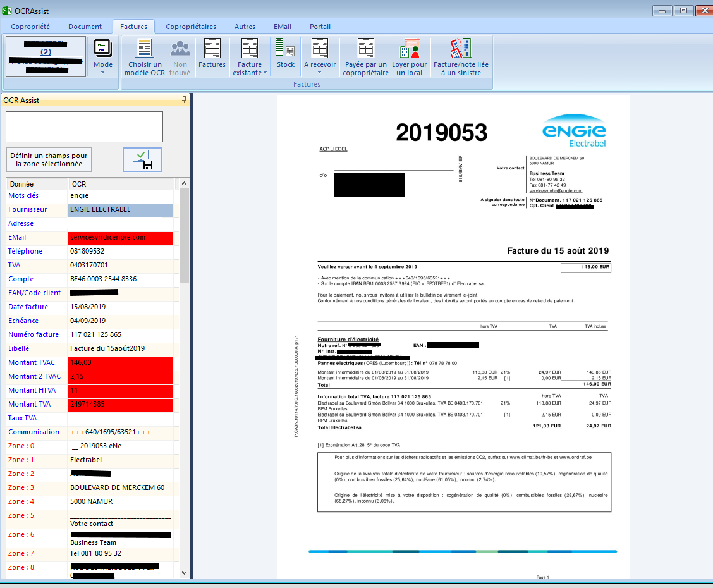Click the 146,00 EUR amount box on invoice

pyautogui.click(x=586, y=267)
